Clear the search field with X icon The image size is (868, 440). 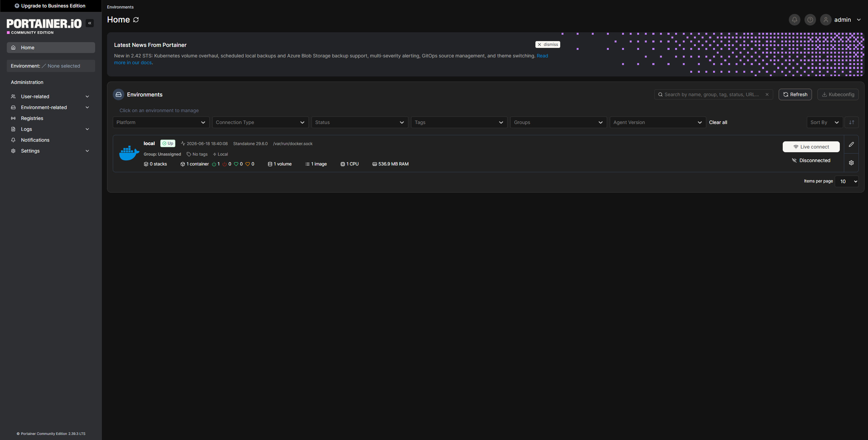pos(767,94)
